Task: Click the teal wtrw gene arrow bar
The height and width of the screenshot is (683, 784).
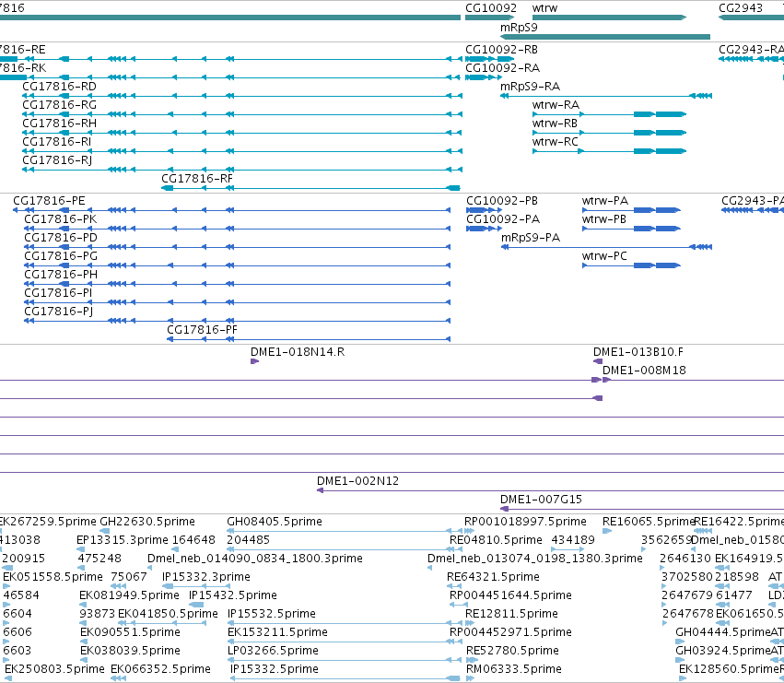Action: 610,18
